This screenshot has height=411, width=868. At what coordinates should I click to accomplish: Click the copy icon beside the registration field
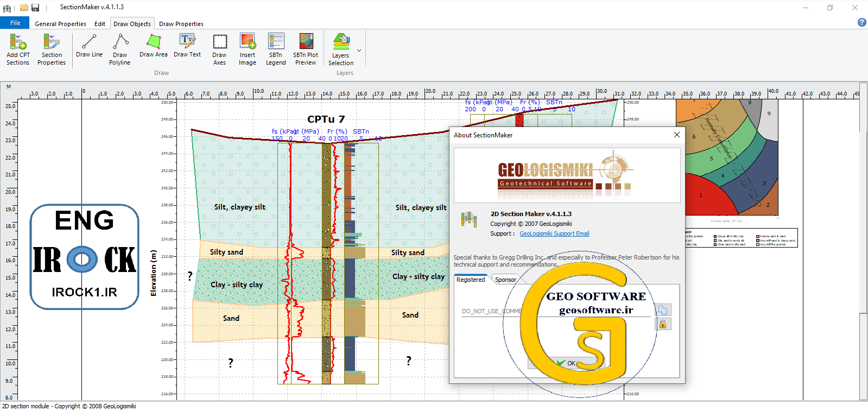[663, 310]
